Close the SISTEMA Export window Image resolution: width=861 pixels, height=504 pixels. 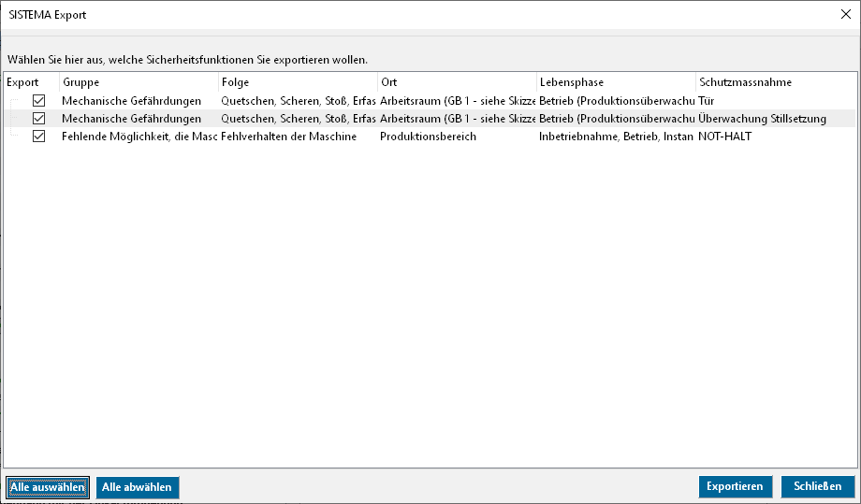[x=845, y=13]
